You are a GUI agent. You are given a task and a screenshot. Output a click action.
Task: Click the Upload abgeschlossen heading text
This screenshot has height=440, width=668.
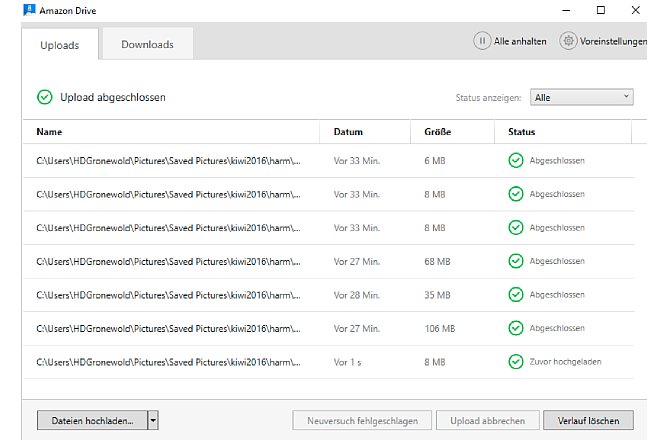click(x=112, y=97)
